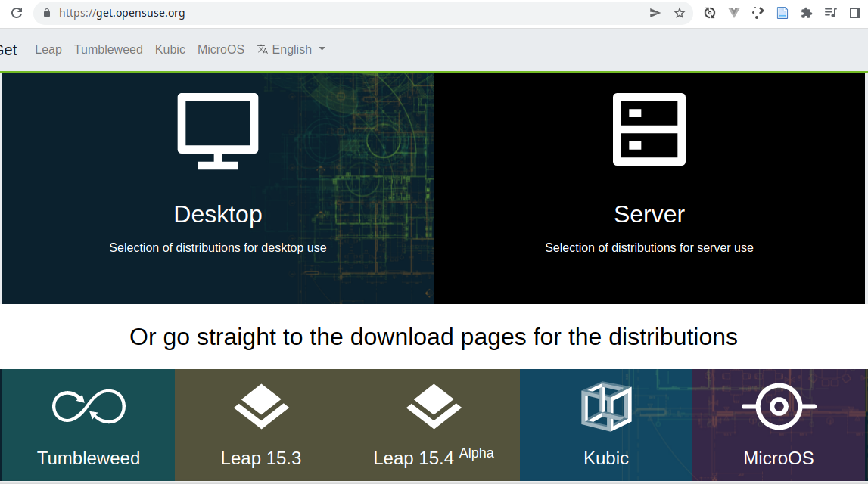
Task: Bookmark this page with the star icon
Action: 680,13
